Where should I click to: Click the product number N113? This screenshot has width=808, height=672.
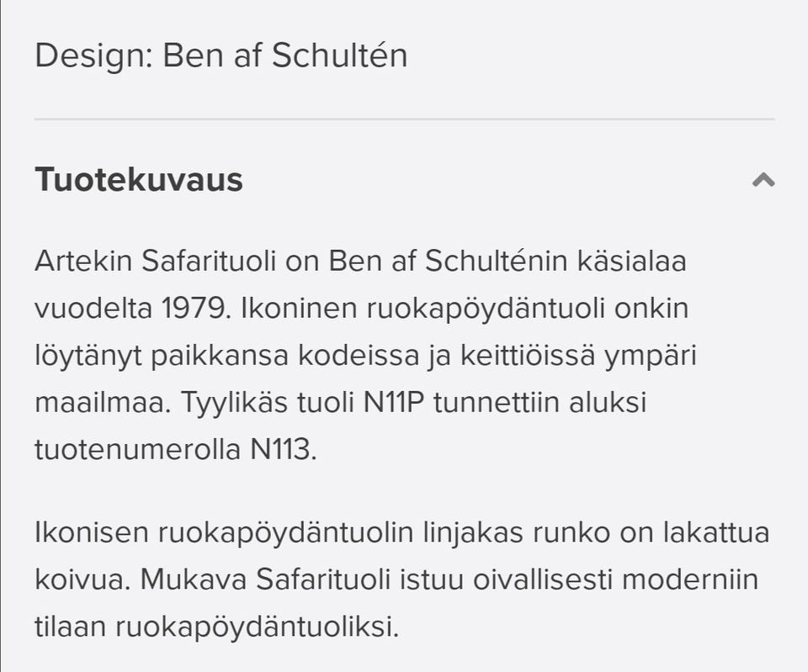pos(283,450)
